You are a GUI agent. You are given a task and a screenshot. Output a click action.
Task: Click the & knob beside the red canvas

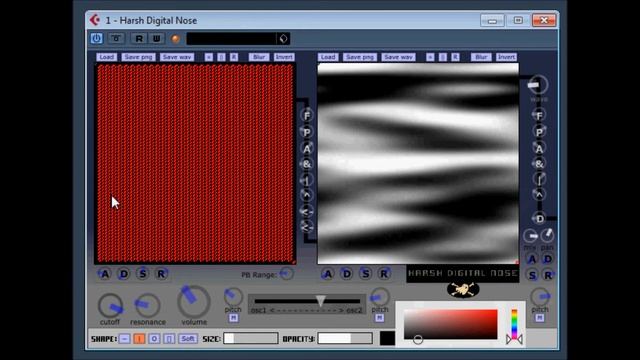tap(307, 164)
